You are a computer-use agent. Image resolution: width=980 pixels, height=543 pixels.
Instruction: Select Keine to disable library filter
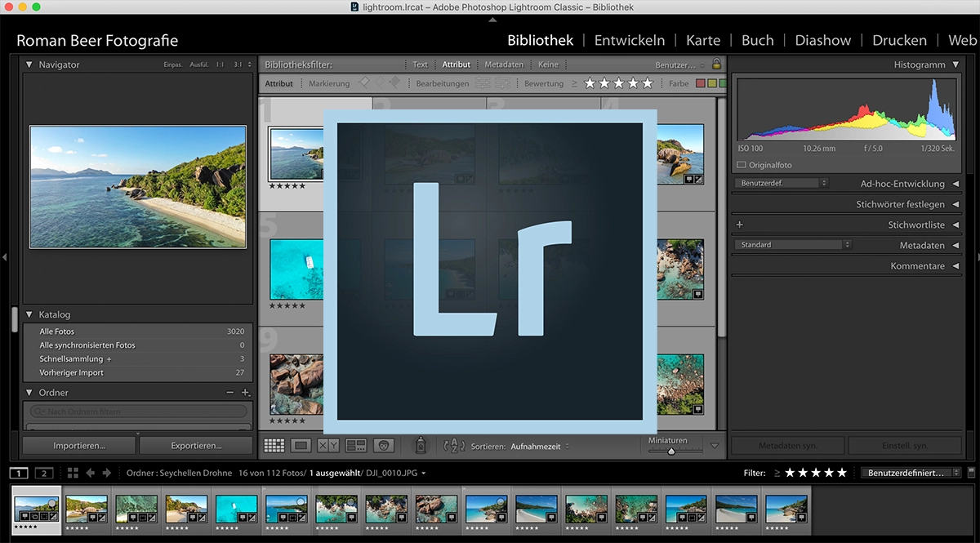click(548, 65)
